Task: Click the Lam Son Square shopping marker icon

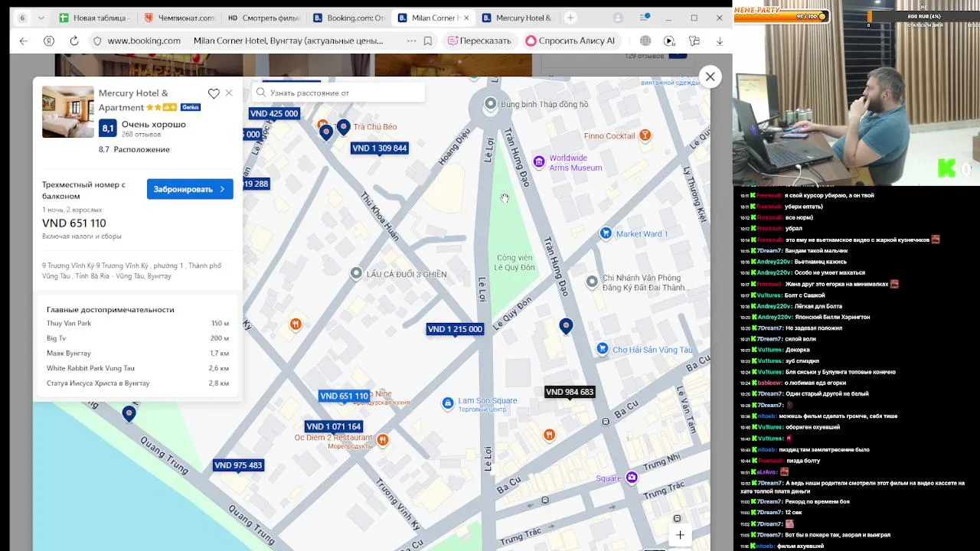Action: (x=448, y=403)
